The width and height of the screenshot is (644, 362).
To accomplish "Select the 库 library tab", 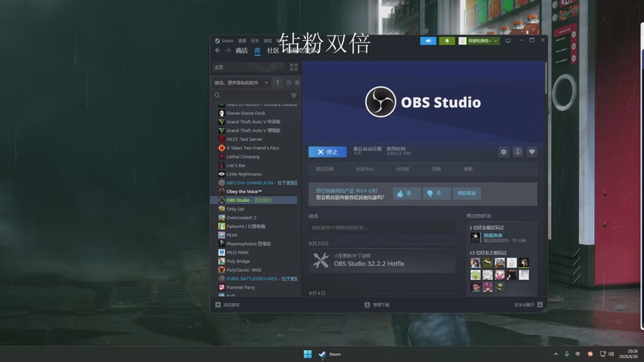I will click(x=258, y=51).
